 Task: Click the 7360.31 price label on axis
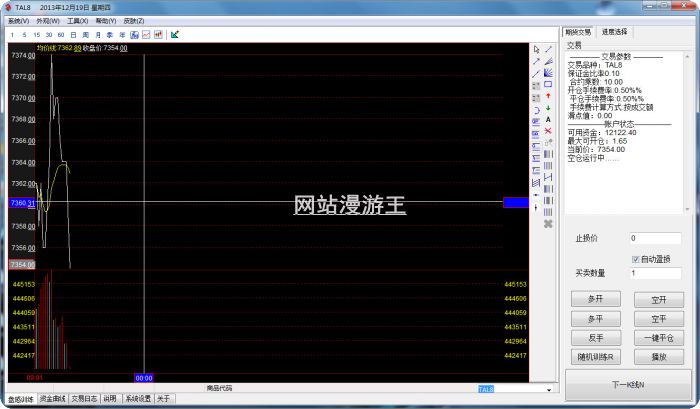pos(22,203)
